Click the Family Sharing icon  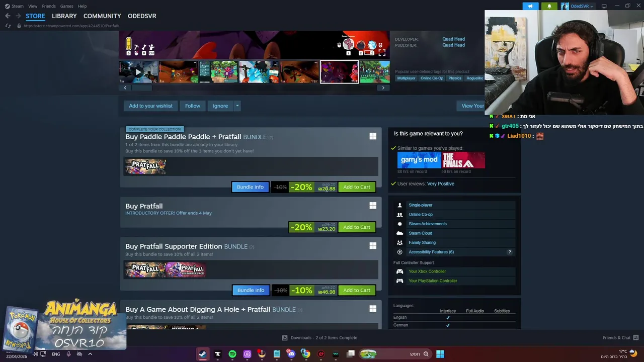399,242
